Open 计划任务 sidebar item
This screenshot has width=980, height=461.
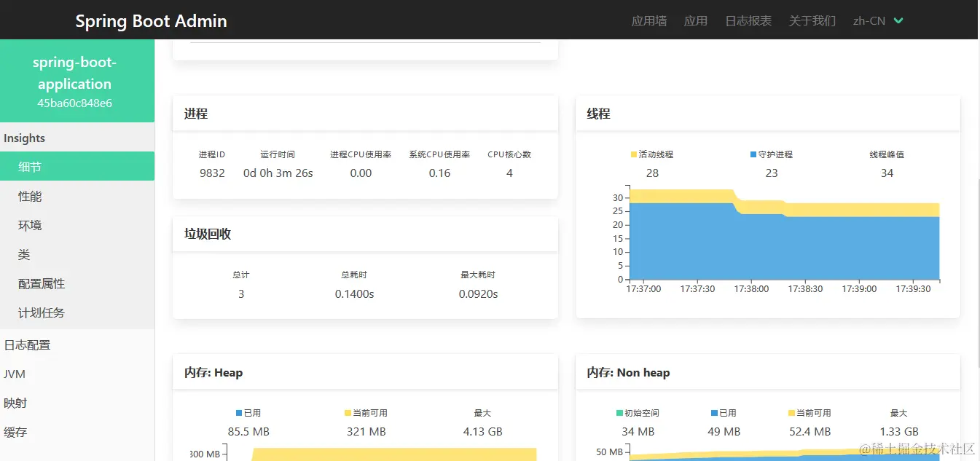(77, 313)
